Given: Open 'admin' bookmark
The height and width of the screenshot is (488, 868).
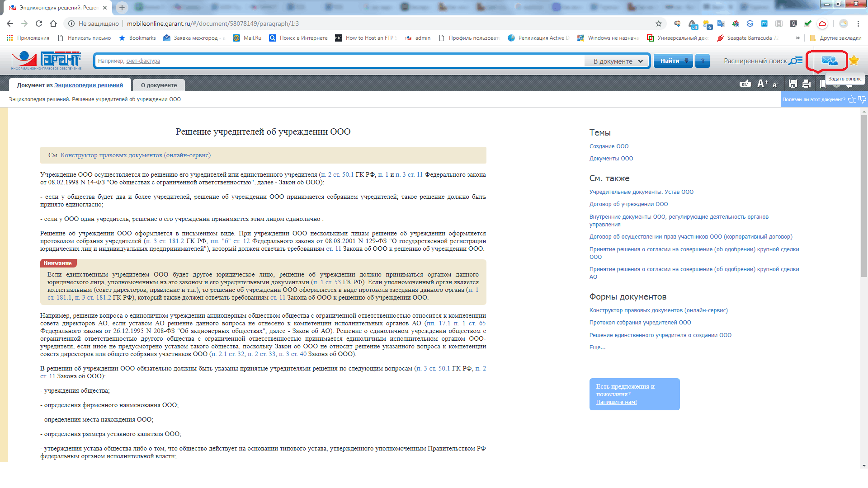Looking at the screenshot, I should coord(418,38).
